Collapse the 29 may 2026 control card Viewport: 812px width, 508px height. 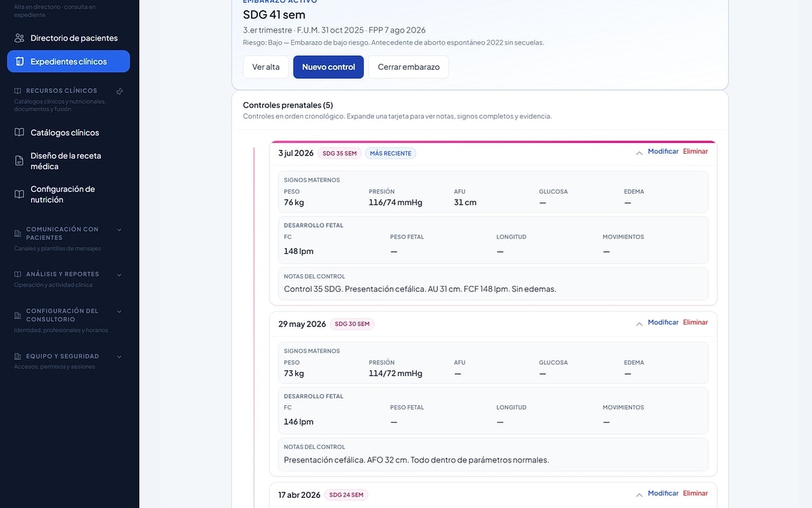pos(639,324)
